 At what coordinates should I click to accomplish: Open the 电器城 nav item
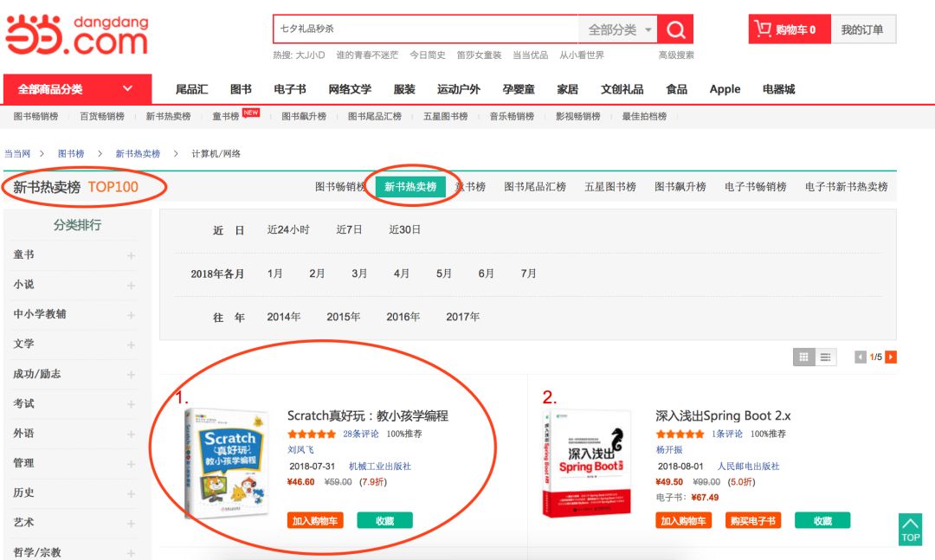point(779,89)
